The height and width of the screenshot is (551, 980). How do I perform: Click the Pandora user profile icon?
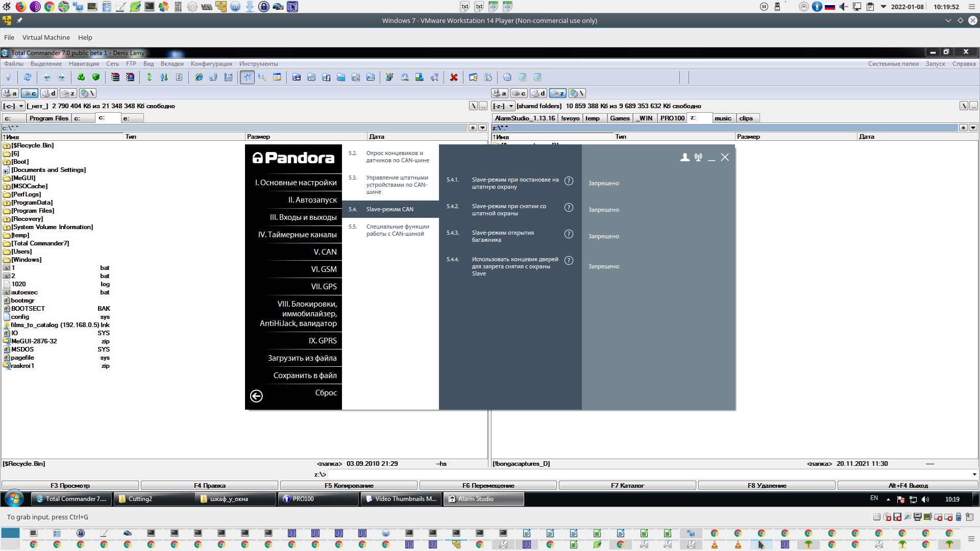pos(684,157)
